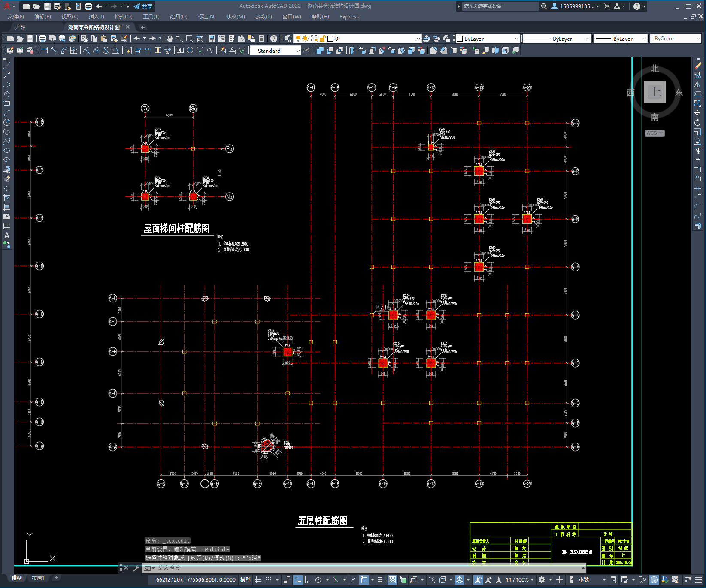The image size is (706, 588).
Task: Open the Workspace Switching gear icon
Action: click(542, 580)
